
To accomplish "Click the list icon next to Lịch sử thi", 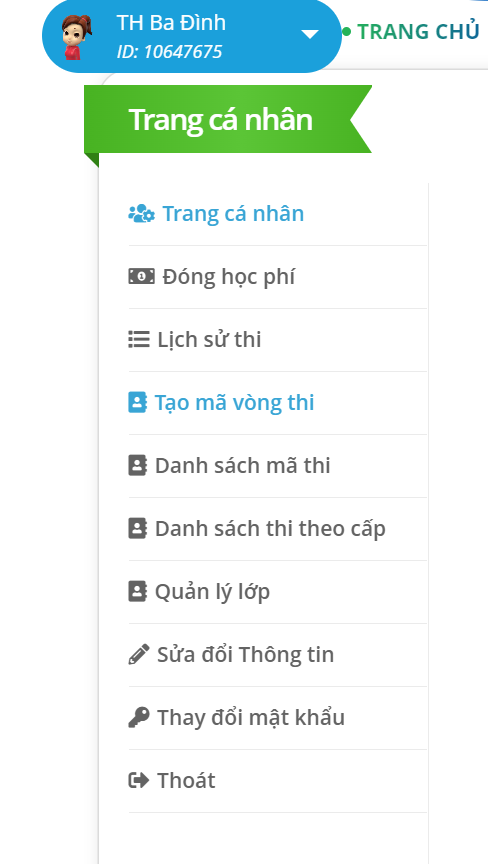I will click(x=139, y=339).
